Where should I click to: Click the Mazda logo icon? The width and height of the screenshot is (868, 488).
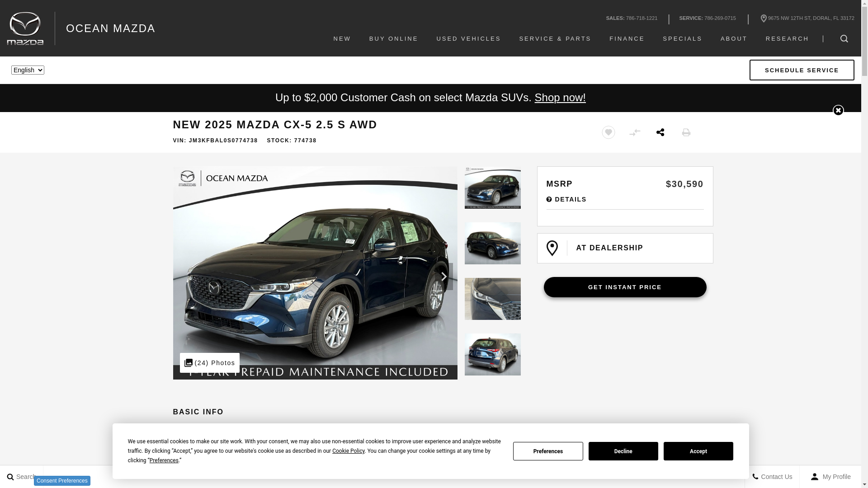[25, 28]
